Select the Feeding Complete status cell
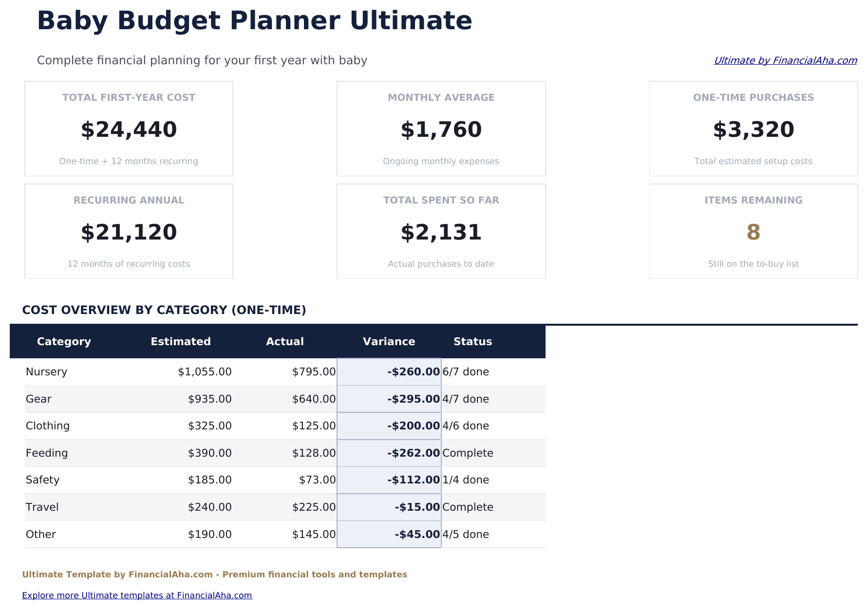This screenshot has width=868, height=610. coord(467,453)
